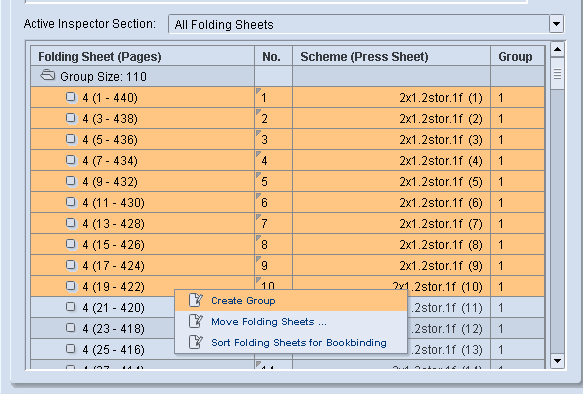
Task: Click the sheet icon for row 4 (3 - 438)
Action: (70, 118)
